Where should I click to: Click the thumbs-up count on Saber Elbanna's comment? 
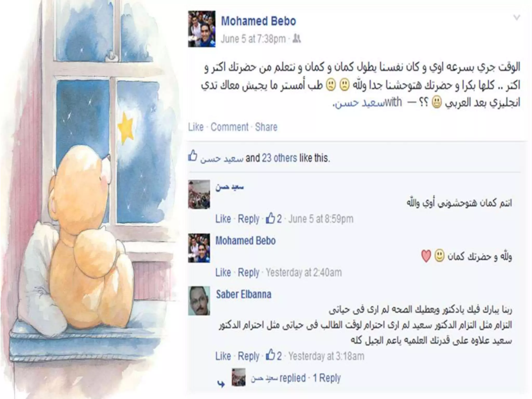274,356
